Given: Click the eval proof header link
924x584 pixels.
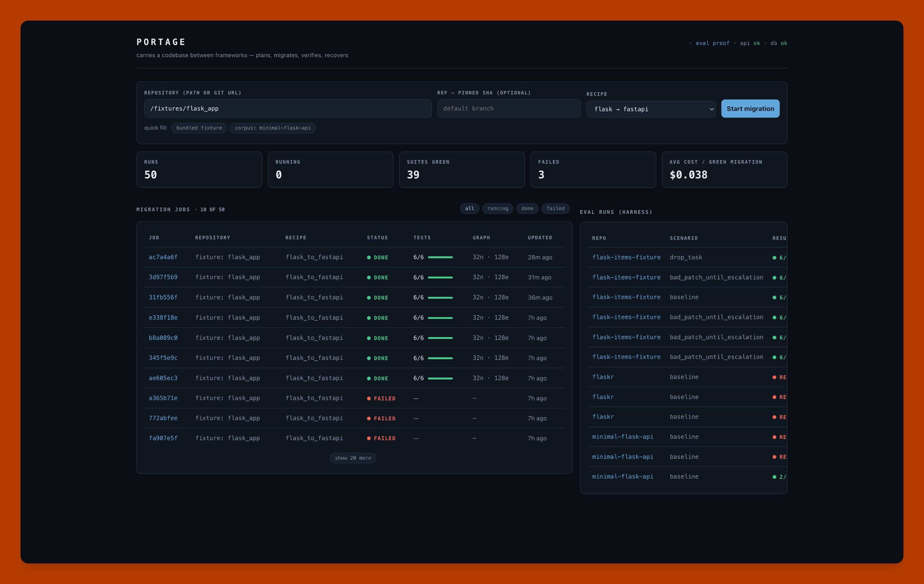Looking at the screenshot, I should pyautogui.click(x=712, y=43).
